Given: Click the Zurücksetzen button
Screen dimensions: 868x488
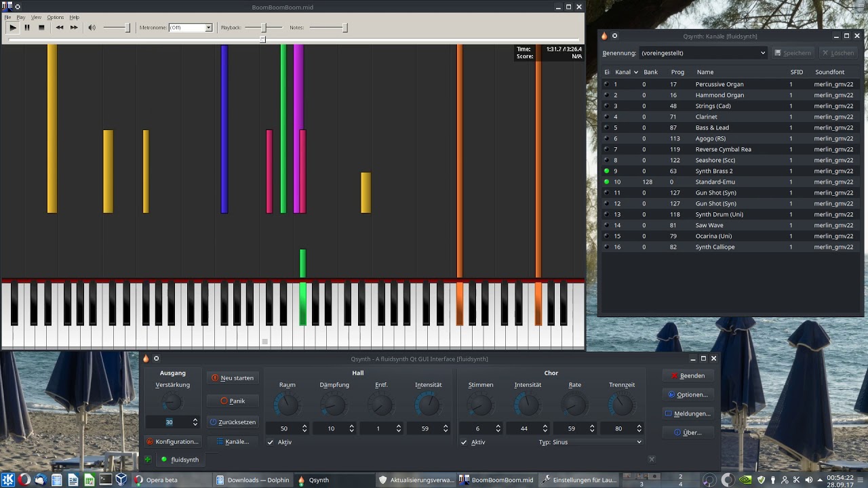Looking at the screenshot, I should click(x=233, y=422).
